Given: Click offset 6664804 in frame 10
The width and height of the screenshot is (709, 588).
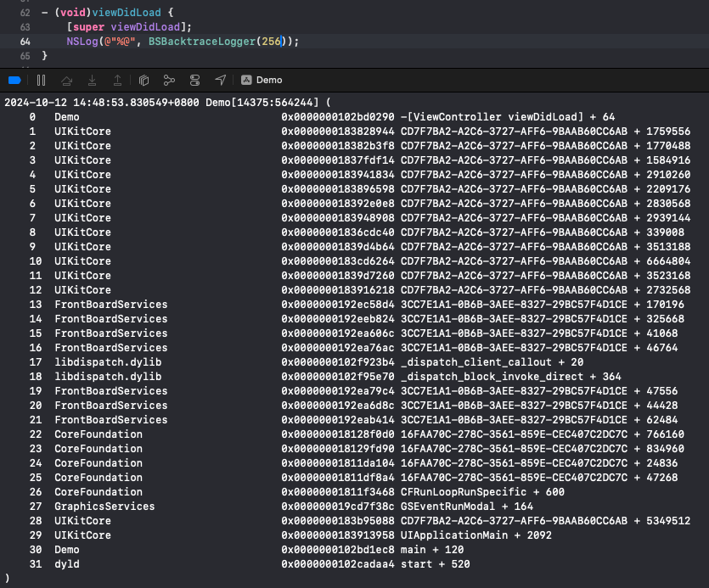Looking at the screenshot, I should click(668, 261).
